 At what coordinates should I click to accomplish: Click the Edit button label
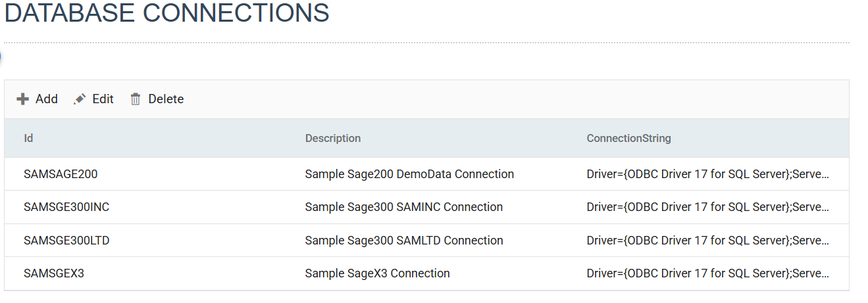coord(103,99)
